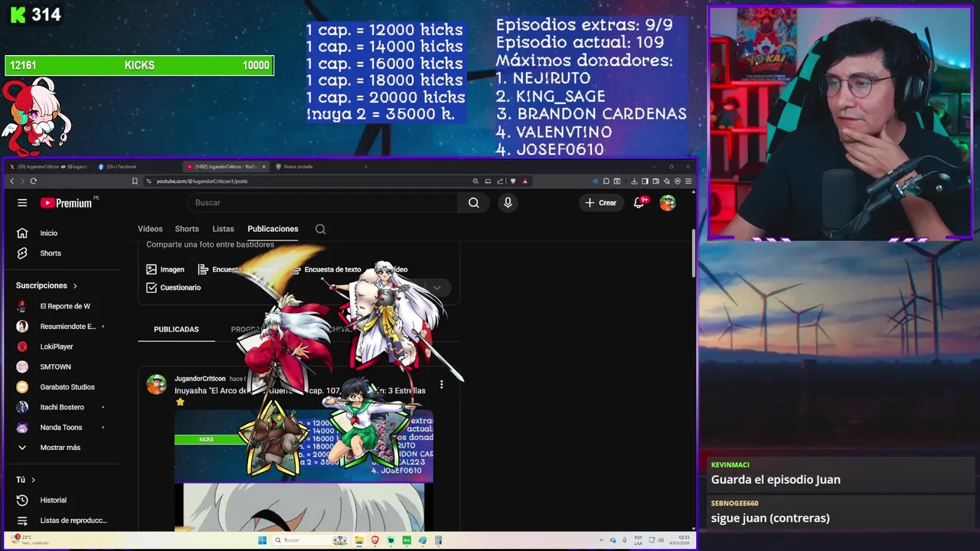Click the search magnifier button in YouTube
This screenshot has width=980, height=551.
click(x=474, y=203)
